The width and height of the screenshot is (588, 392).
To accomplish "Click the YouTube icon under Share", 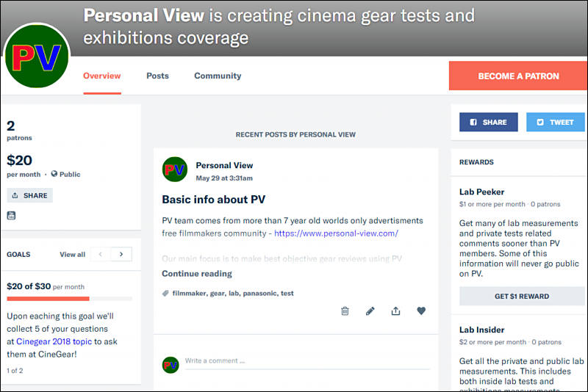I will [x=11, y=215].
